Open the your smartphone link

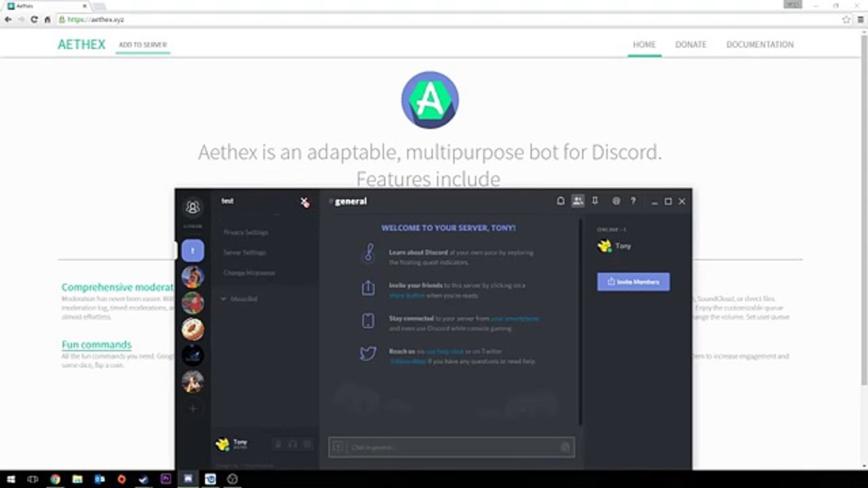point(515,319)
